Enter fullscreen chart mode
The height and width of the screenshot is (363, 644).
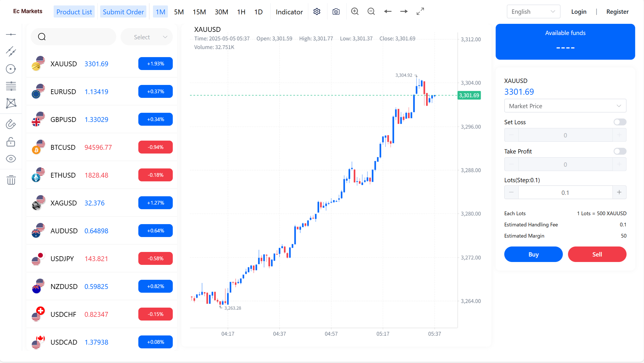tap(420, 11)
